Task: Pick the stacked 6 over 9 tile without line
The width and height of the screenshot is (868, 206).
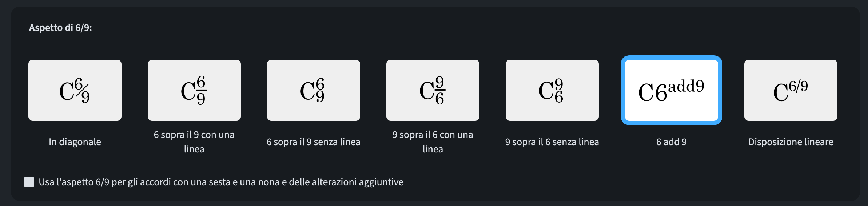Action: (314, 90)
